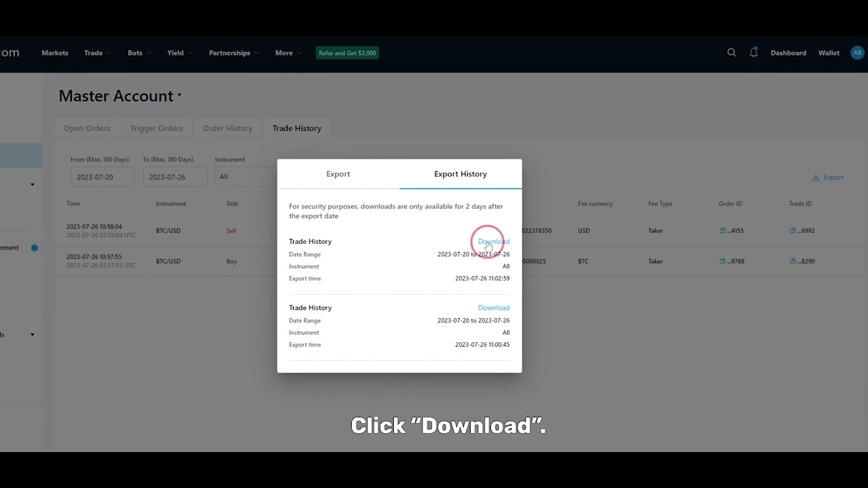Expand the Partnerships menu
This screenshot has width=868, height=488.
point(234,53)
